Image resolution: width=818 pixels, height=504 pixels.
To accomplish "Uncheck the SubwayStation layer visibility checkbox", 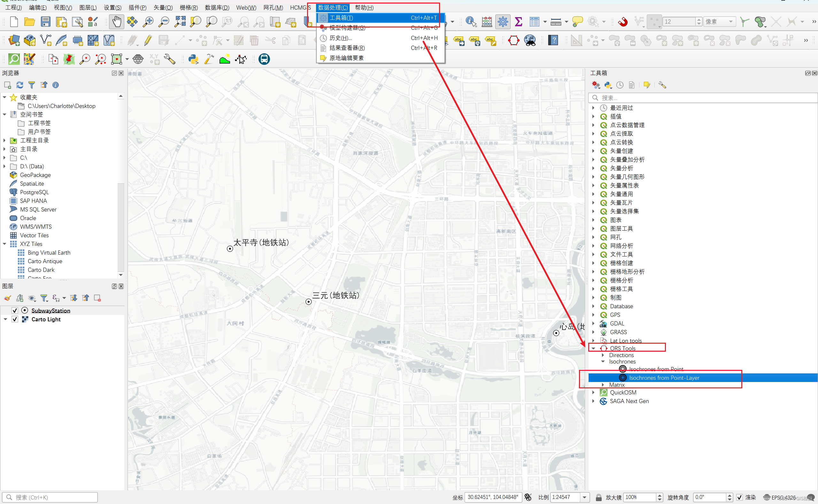I will pos(15,310).
